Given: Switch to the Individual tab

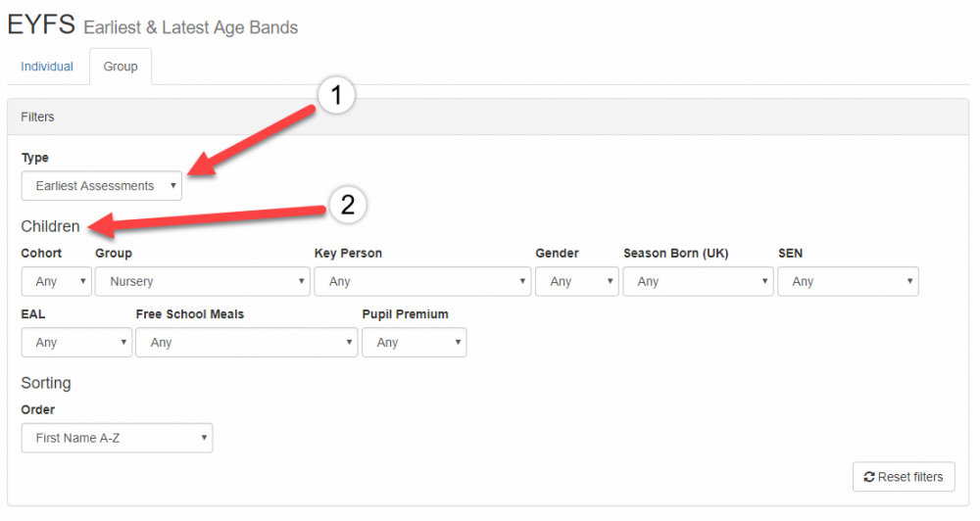Looking at the screenshot, I should pyautogui.click(x=47, y=67).
